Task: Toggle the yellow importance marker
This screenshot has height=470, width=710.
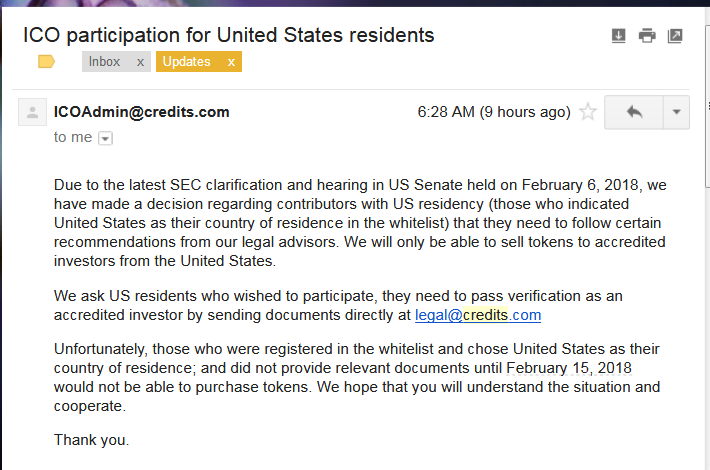Action: click(x=46, y=61)
